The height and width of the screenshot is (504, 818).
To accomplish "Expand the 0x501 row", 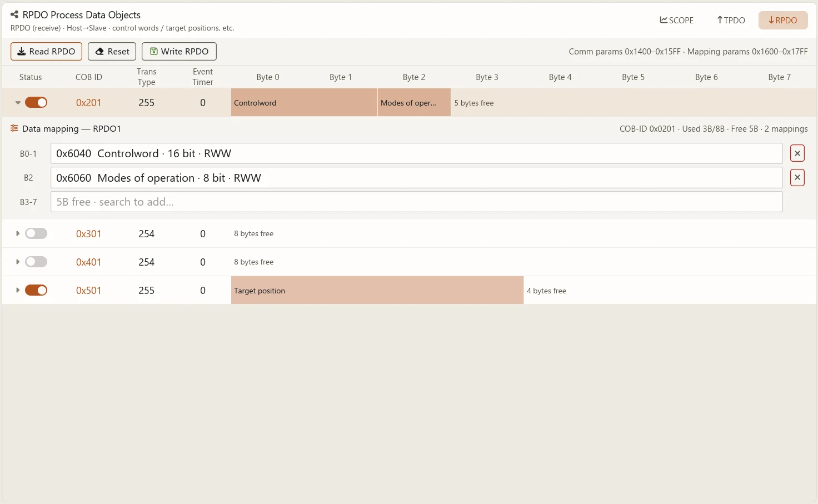I will pos(18,290).
